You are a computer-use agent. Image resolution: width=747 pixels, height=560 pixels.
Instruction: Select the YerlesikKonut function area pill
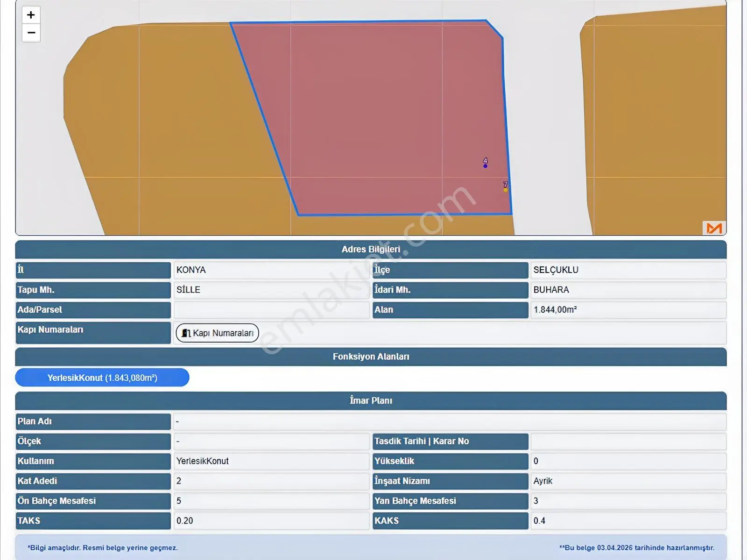click(x=102, y=378)
